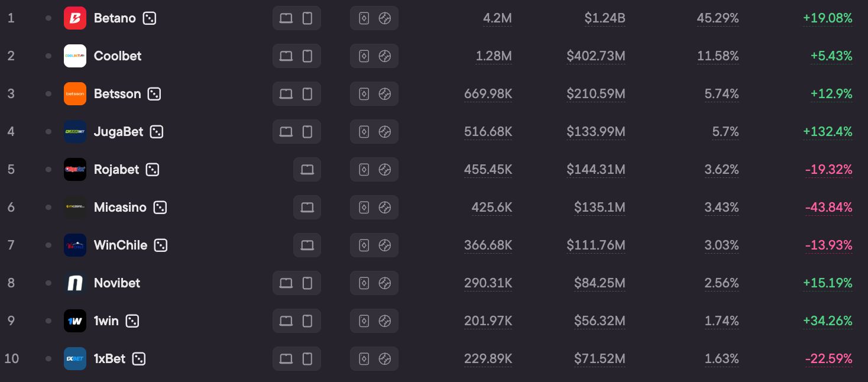Click the dice icon next to 1xBet
Screen dimensions: 868x382
(x=138, y=359)
